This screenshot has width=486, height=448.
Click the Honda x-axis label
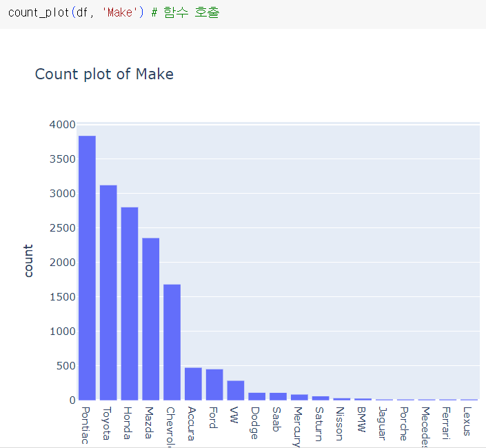[x=128, y=423]
